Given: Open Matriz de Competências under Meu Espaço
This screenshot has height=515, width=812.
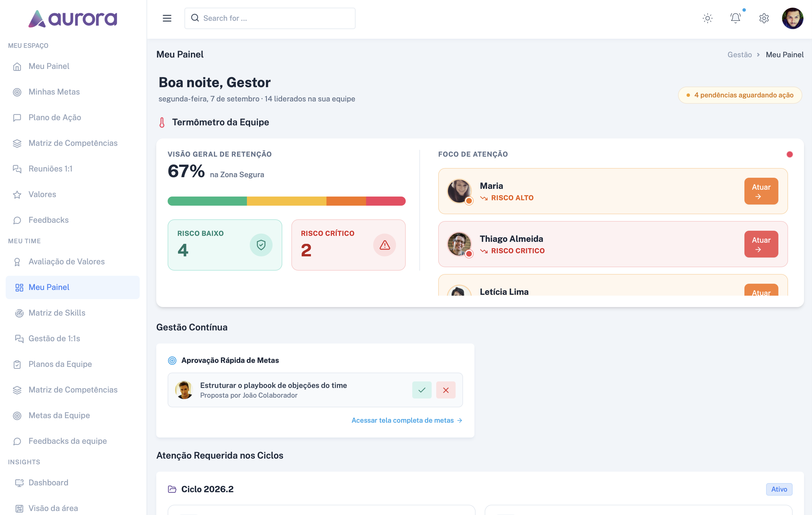Looking at the screenshot, I should point(73,143).
